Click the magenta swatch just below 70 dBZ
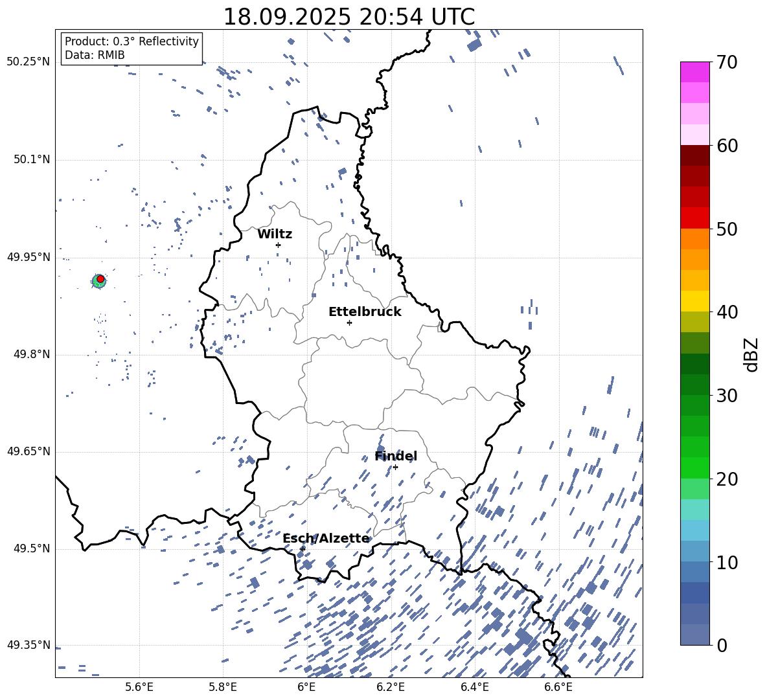This screenshot has height=700, width=767. tap(694, 72)
